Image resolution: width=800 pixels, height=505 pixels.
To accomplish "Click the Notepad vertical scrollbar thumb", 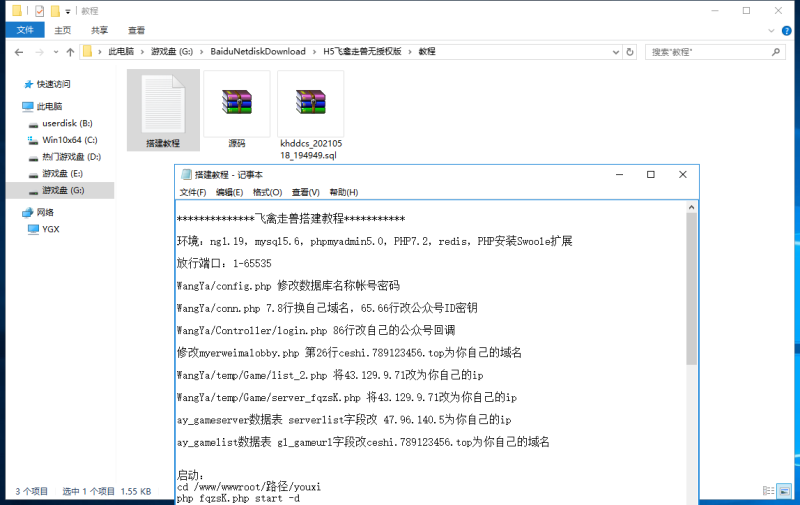I will (x=691, y=289).
